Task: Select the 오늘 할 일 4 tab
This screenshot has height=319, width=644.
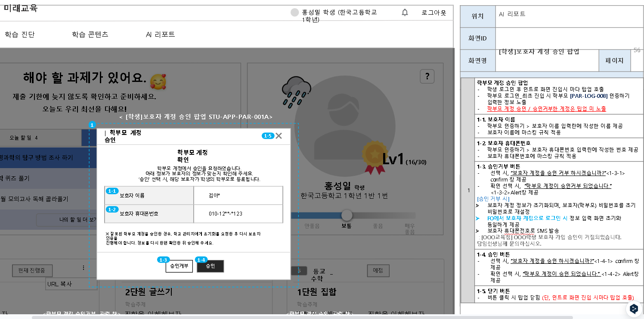Action: point(24,138)
